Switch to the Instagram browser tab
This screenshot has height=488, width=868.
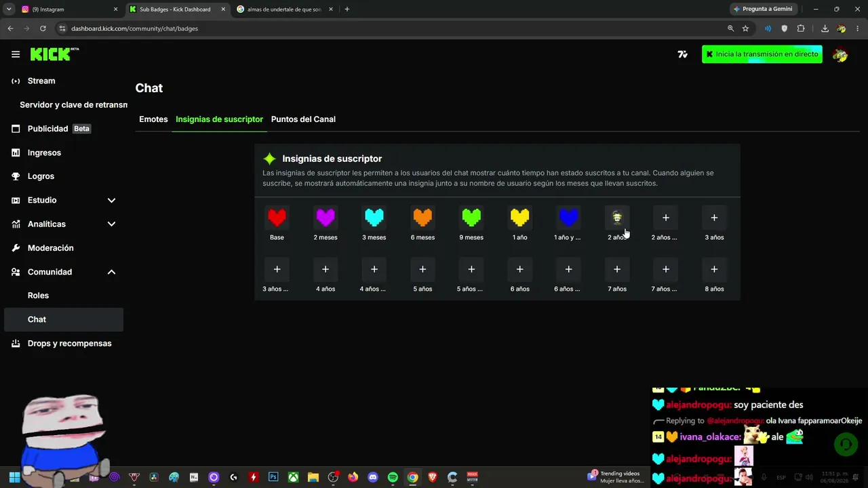point(70,9)
